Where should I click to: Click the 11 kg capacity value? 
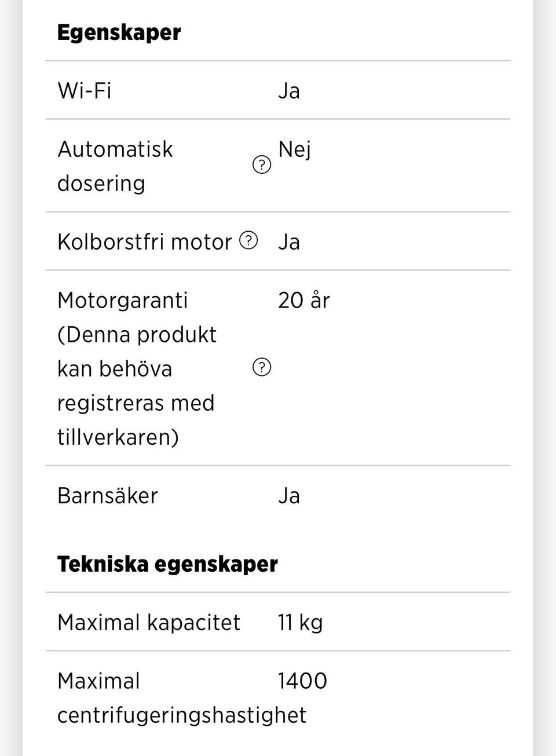click(300, 622)
